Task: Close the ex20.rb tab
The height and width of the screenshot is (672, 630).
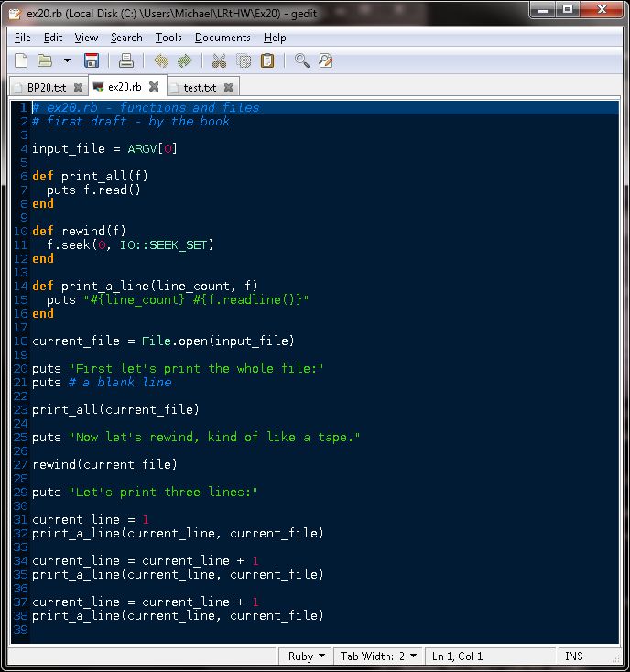Action: point(154,87)
